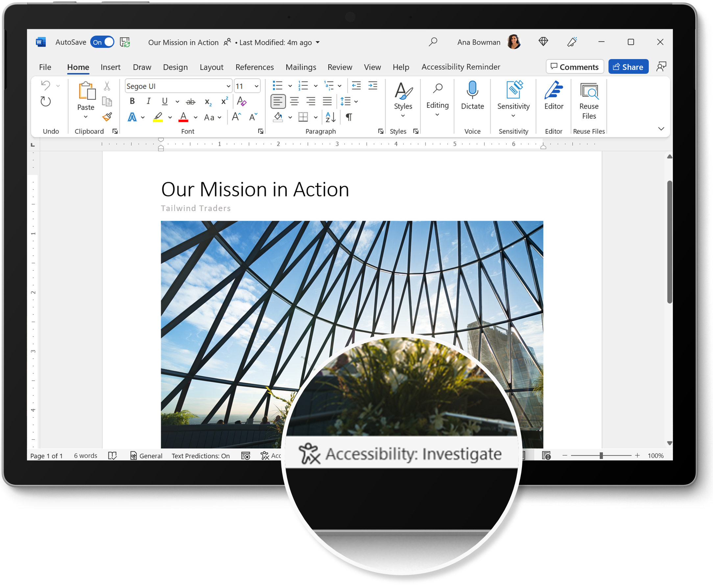Viewport: 713px width, 588px height.
Task: Open the Home ribbon tab
Action: pyautogui.click(x=79, y=66)
